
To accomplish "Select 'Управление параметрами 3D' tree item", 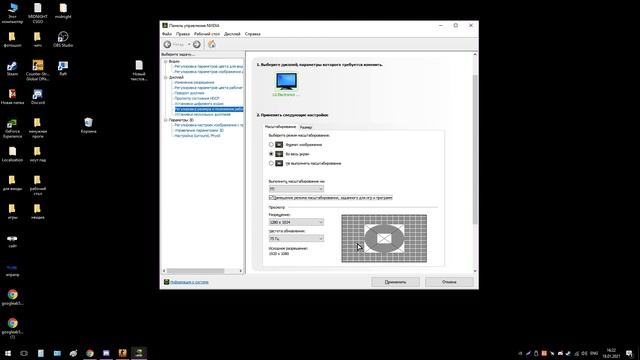I will pyautogui.click(x=199, y=130).
